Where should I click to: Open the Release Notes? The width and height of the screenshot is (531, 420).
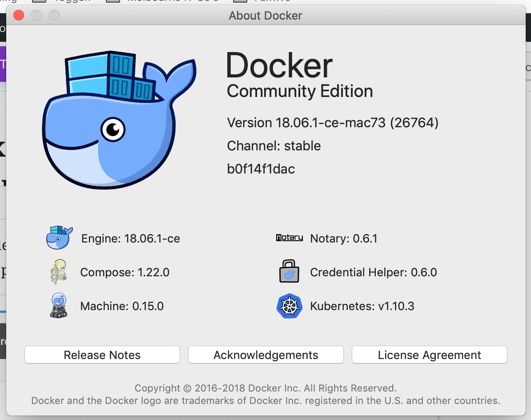[102, 355]
